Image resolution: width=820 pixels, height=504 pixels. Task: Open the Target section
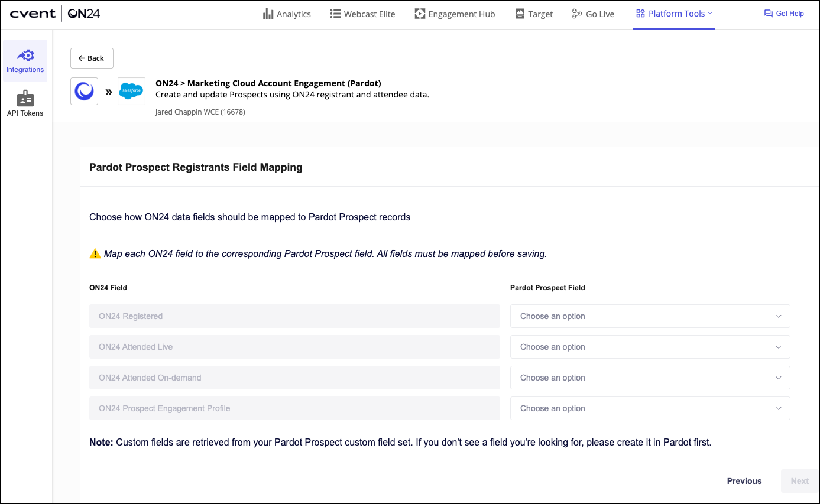coord(534,14)
